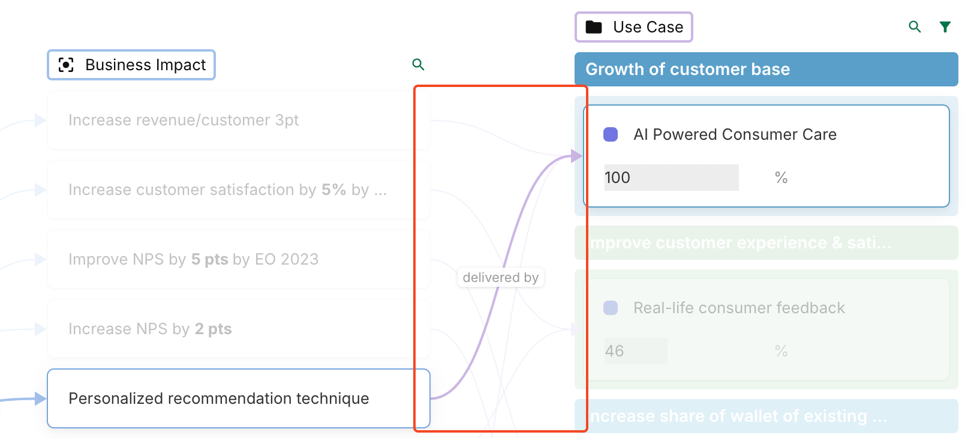Select the Use Case column header
Screen dimensions: 980x438
634,27
